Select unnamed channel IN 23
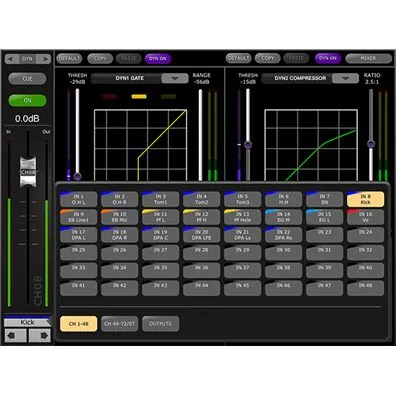The image size is (396, 396). coord(324,235)
